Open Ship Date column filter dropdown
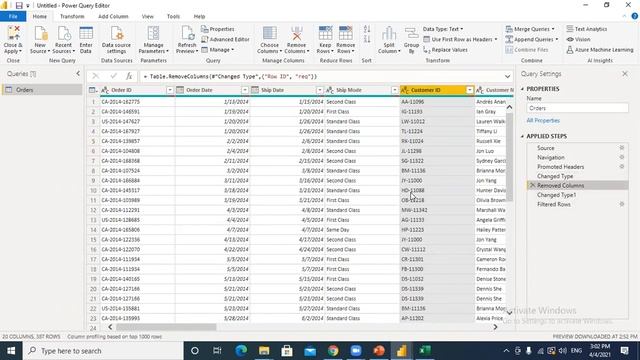This screenshot has height=360, width=640. pos(320,90)
